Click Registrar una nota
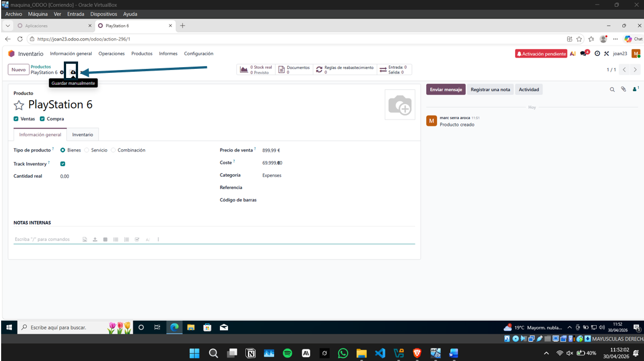 click(x=490, y=89)
